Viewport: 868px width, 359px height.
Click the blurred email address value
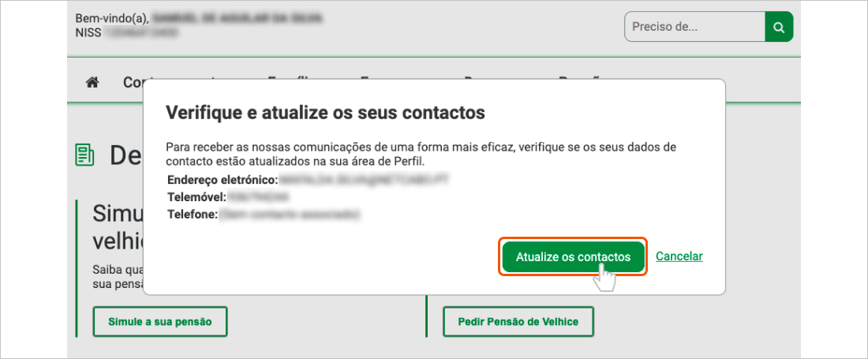(364, 180)
